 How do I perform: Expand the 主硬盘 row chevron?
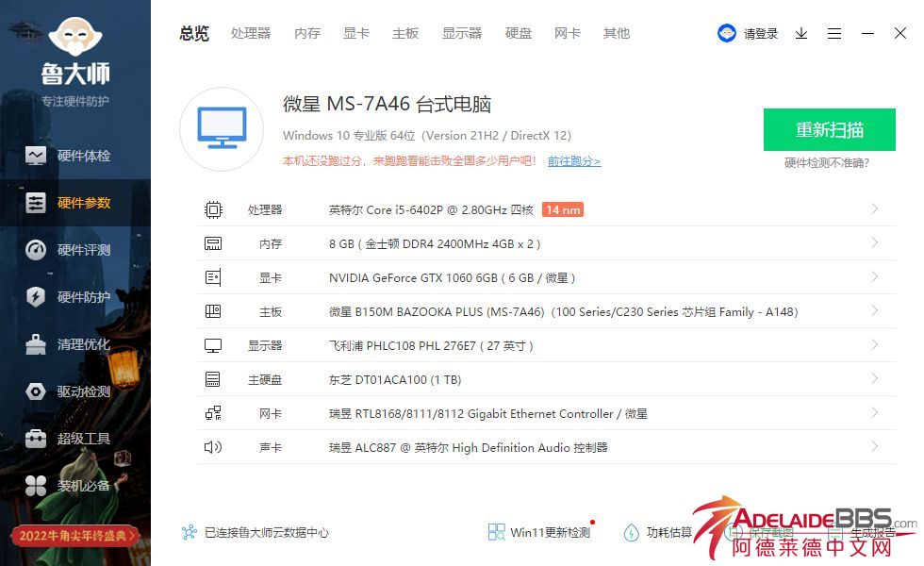(x=875, y=378)
